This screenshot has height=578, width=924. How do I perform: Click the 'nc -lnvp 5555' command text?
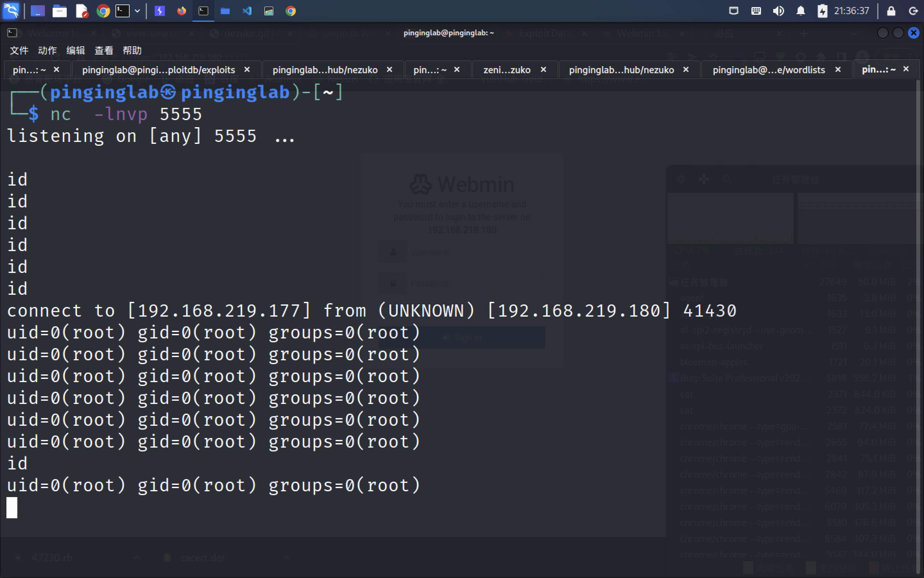[x=126, y=114]
